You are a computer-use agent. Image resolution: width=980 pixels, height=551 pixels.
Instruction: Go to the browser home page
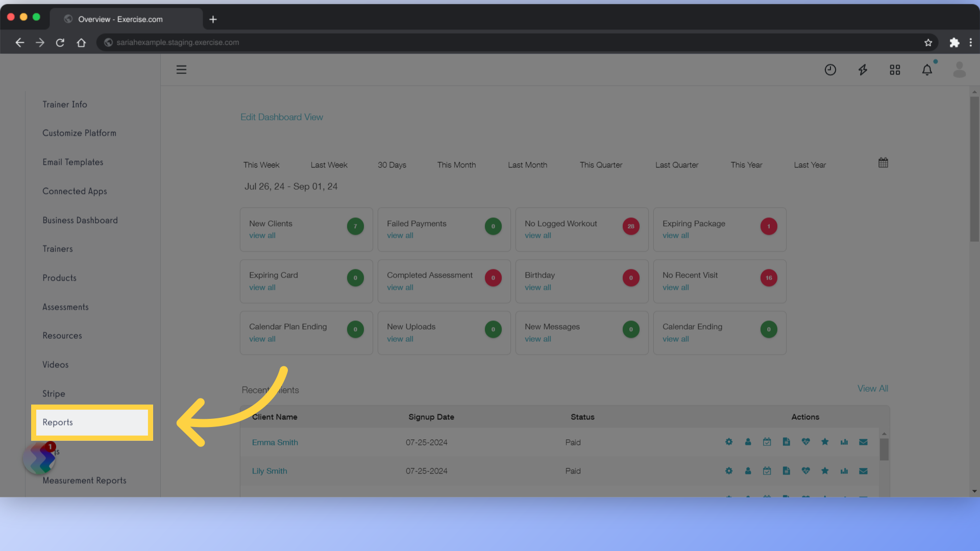pyautogui.click(x=81, y=42)
